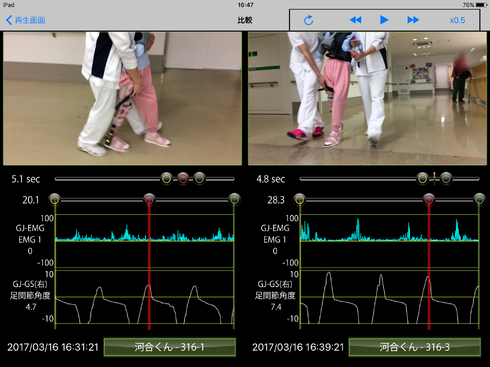The image size is (490, 367).
Task: Tap the reload/replay circular arrow icon
Action: [309, 20]
